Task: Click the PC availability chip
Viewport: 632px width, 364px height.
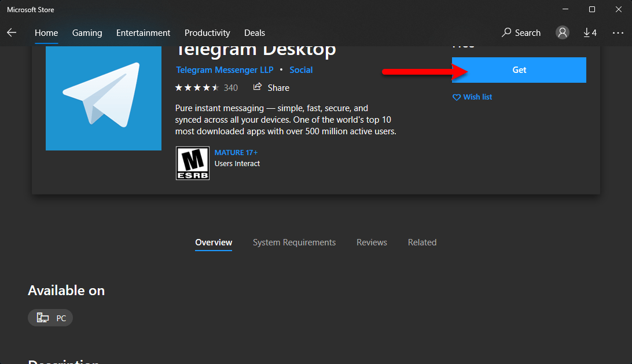Action: [50, 318]
